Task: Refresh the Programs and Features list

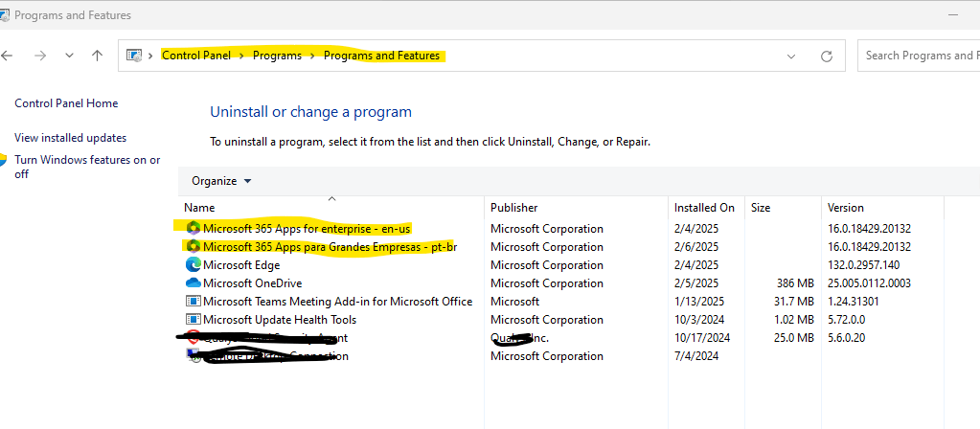Action: tap(827, 56)
